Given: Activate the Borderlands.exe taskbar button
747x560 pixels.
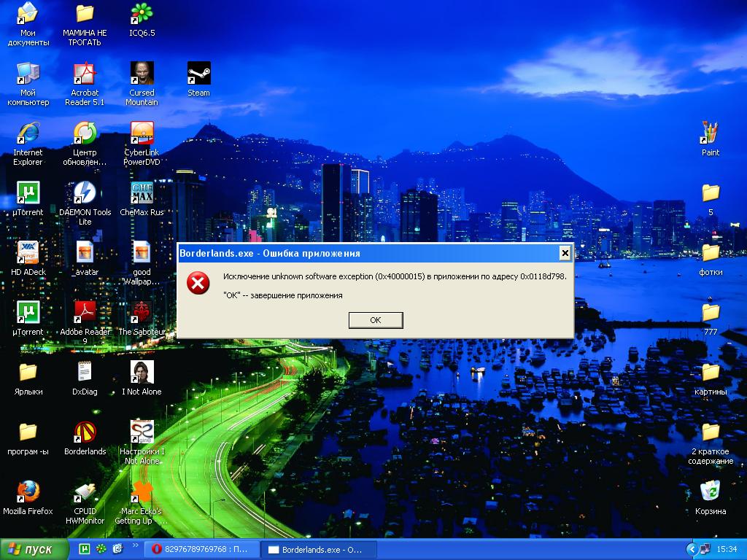Looking at the screenshot, I should (320, 550).
